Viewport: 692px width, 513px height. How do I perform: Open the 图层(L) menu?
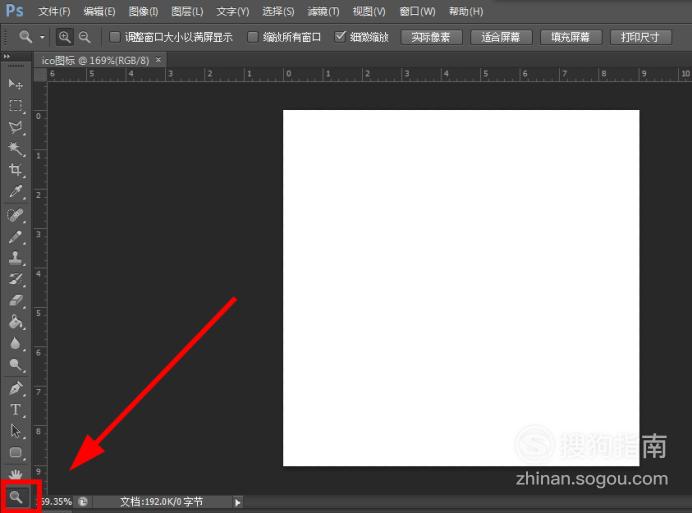[x=187, y=11]
